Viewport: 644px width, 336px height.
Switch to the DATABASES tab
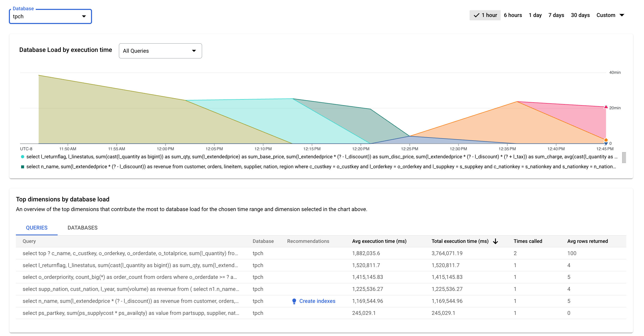[83, 227]
